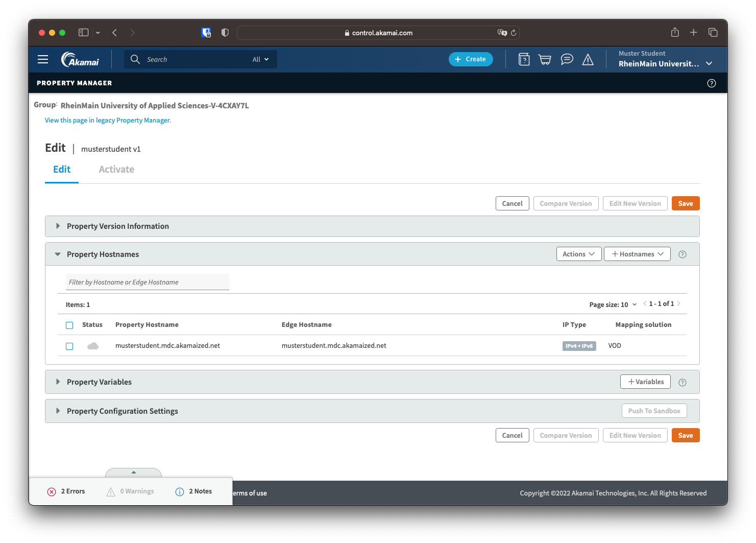Open the account switcher dropdown
The width and height of the screenshot is (756, 543).
[x=709, y=63]
